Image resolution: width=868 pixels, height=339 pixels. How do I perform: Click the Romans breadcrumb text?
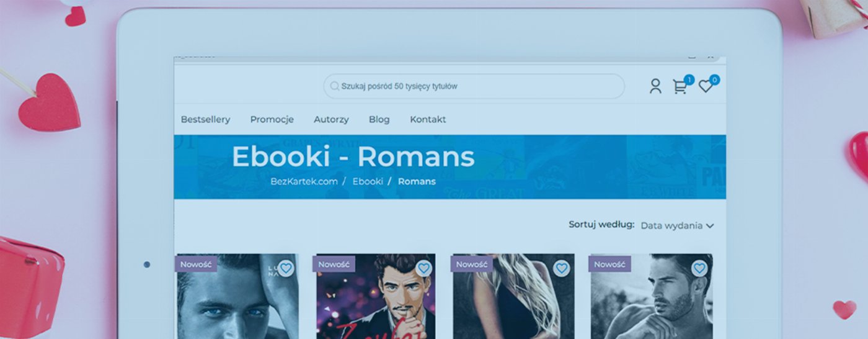417,181
